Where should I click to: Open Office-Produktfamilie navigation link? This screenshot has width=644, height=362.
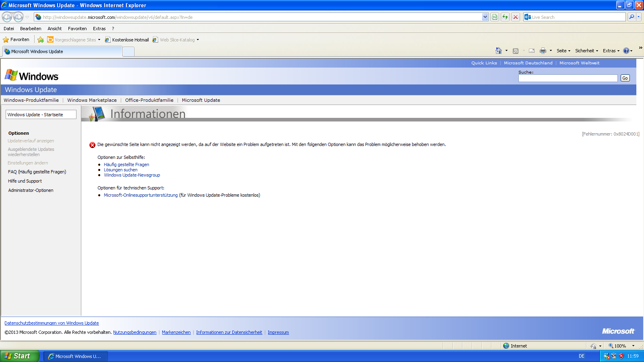pyautogui.click(x=149, y=100)
